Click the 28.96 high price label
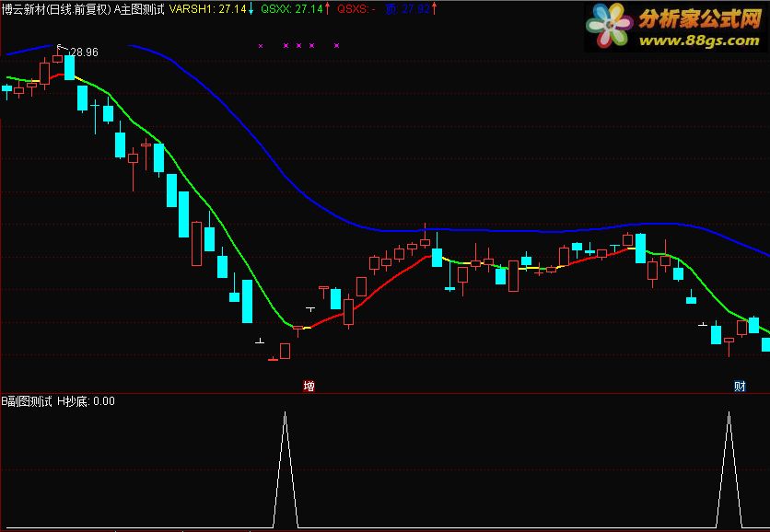This screenshot has height=532, width=770. tap(85, 52)
